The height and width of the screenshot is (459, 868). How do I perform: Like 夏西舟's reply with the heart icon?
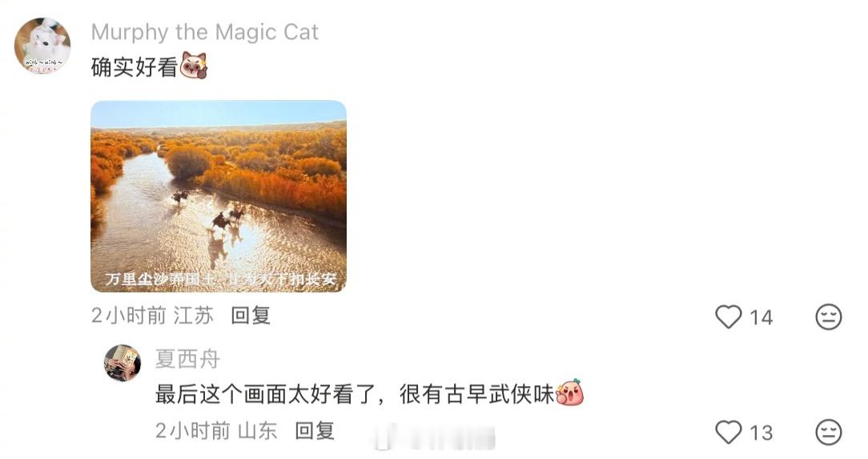tap(728, 432)
